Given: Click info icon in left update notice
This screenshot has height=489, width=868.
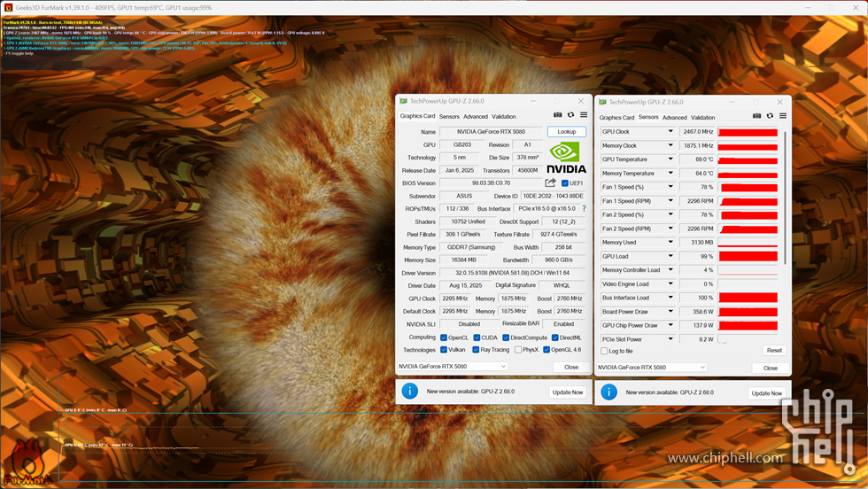Looking at the screenshot, I should pyautogui.click(x=409, y=391).
